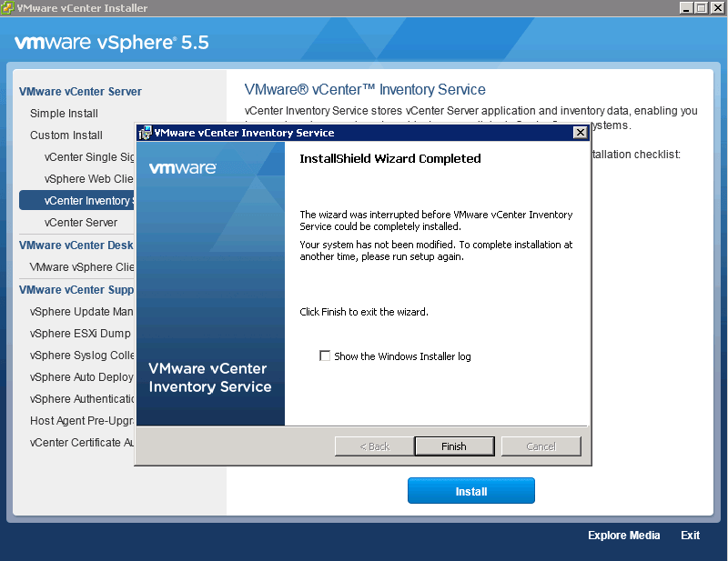Click the Finish button in the wizard
The width and height of the screenshot is (728, 561).
[454, 446]
